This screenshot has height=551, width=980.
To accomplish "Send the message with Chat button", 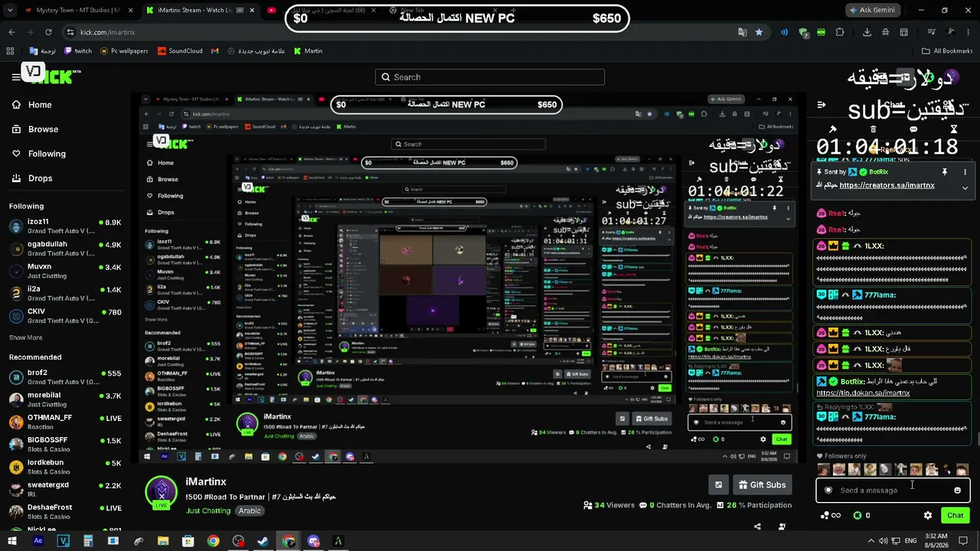I will pos(955,515).
